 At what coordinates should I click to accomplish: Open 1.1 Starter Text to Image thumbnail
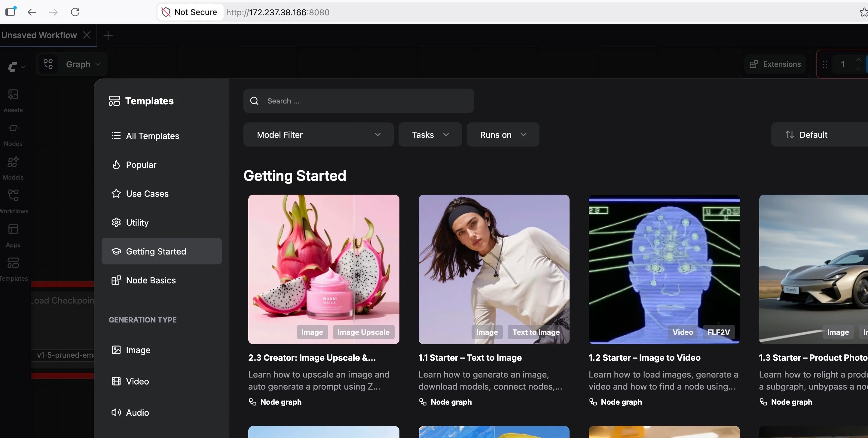494,269
